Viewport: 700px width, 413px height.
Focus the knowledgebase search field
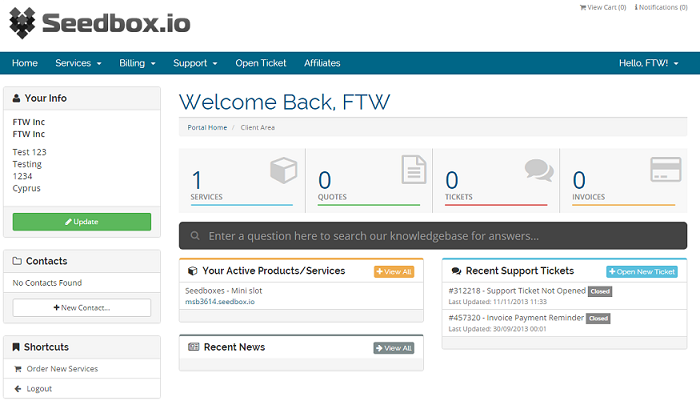[x=433, y=236]
